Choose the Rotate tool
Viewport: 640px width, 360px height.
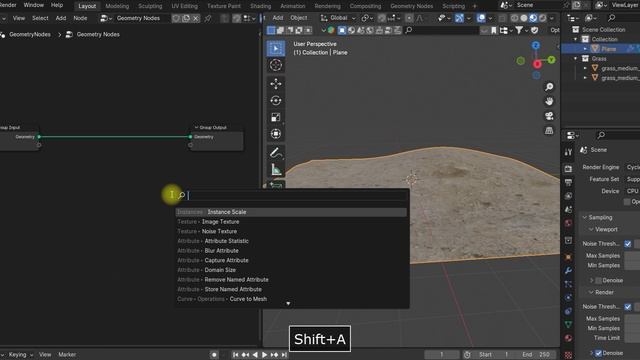click(276, 100)
